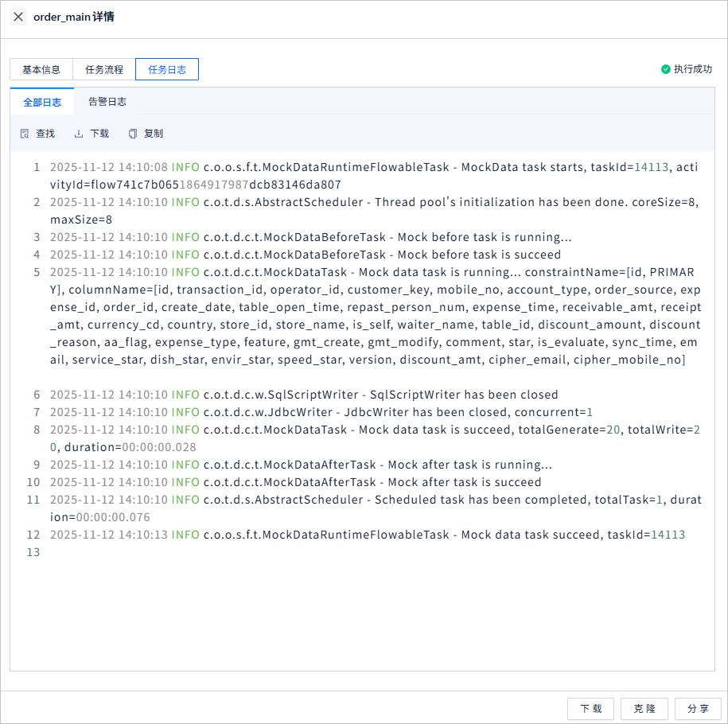Viewport: 728px width, 724px height.
Task: Click the log line about SqlScriptWriter closed
Action: (304, 395)
